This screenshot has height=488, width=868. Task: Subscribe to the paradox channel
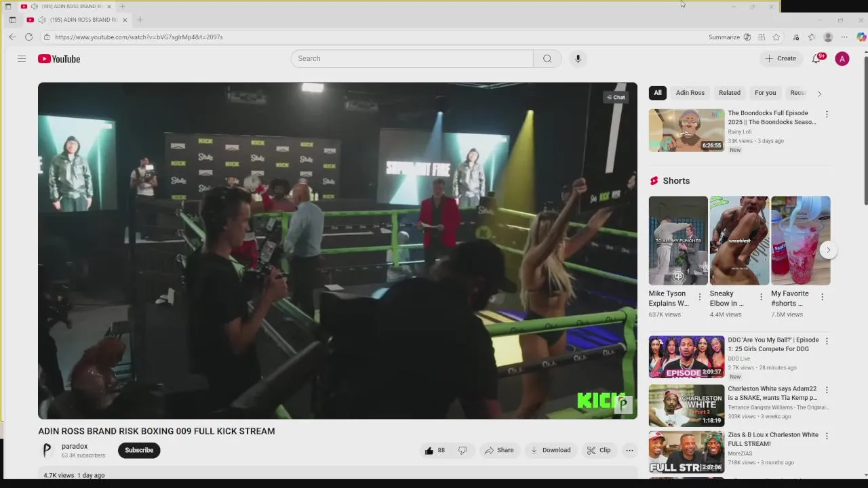point(139,450)
